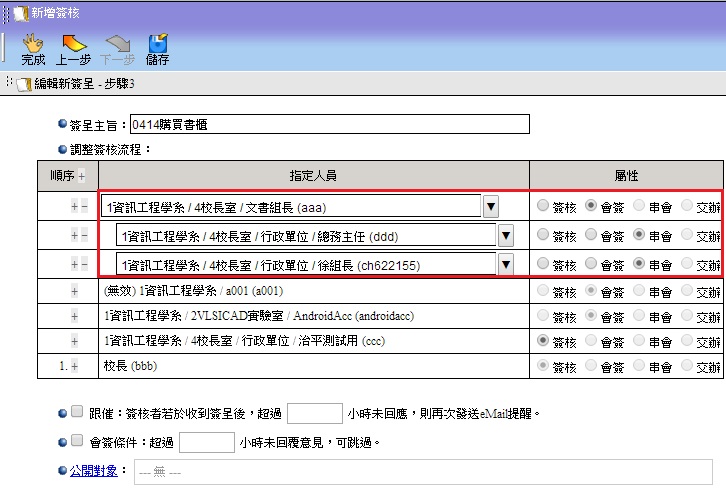Enable the 會簽條件 checkbox
This screenshot has width=726, height=495.
77,440
